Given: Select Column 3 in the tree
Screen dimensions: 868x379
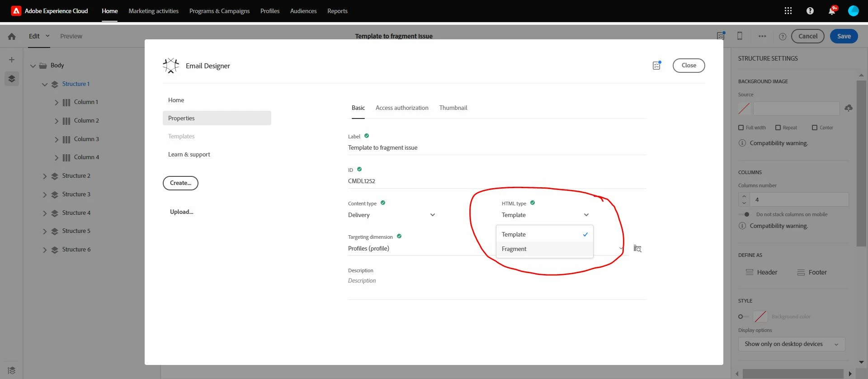Looking at the screenshot, I should (x=86, y=139).
